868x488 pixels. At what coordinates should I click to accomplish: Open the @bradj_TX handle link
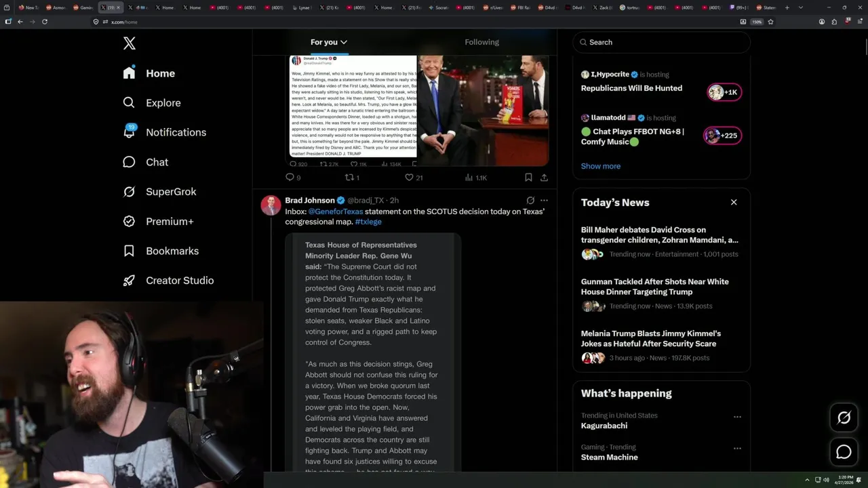(366, 201)
